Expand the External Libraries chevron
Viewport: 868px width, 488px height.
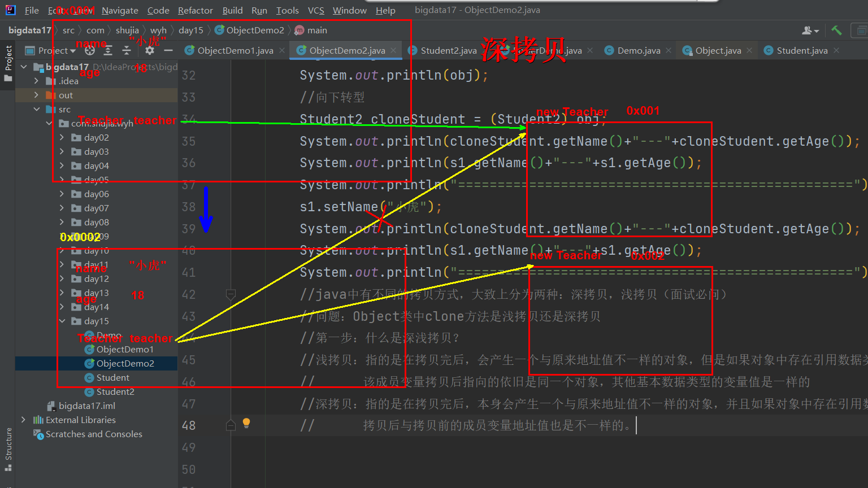23,420
